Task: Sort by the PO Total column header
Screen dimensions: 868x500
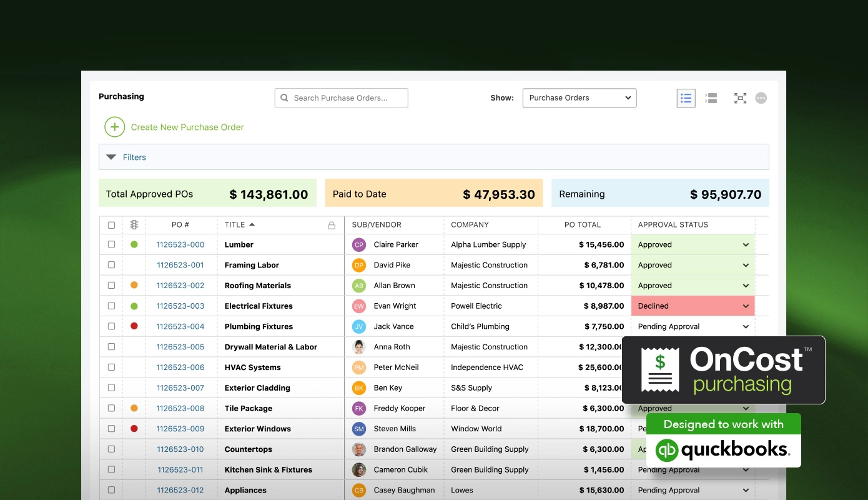Action: pos(582,225)
